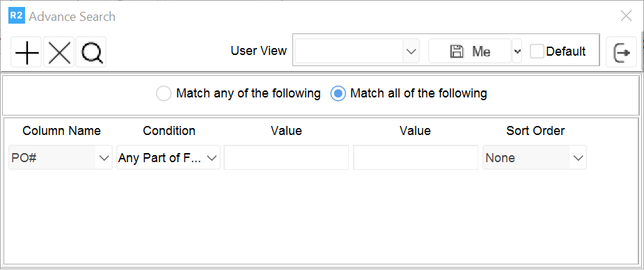Click the second Value input field
This screenshot has height=270, width=644.
[x=416, y=157]
